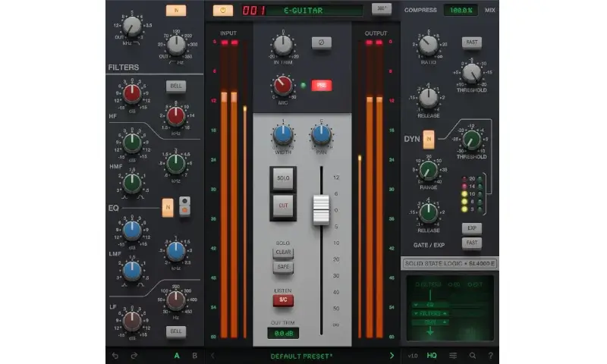Click the 360° button
Screen dimensions: 607x364
coord(382,9)
